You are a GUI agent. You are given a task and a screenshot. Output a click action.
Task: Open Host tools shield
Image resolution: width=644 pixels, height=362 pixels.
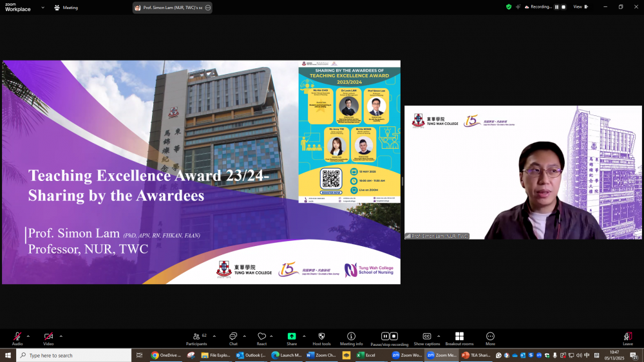click(321, 339)
